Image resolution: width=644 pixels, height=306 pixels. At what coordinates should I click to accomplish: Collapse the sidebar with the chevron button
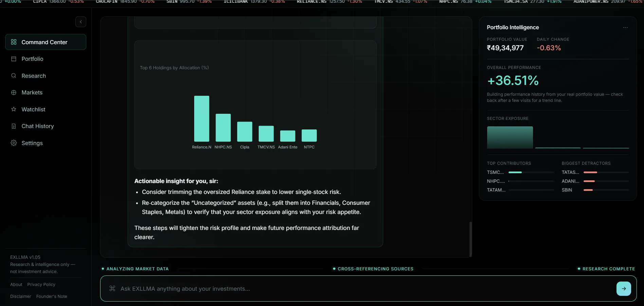coord(80,22)
